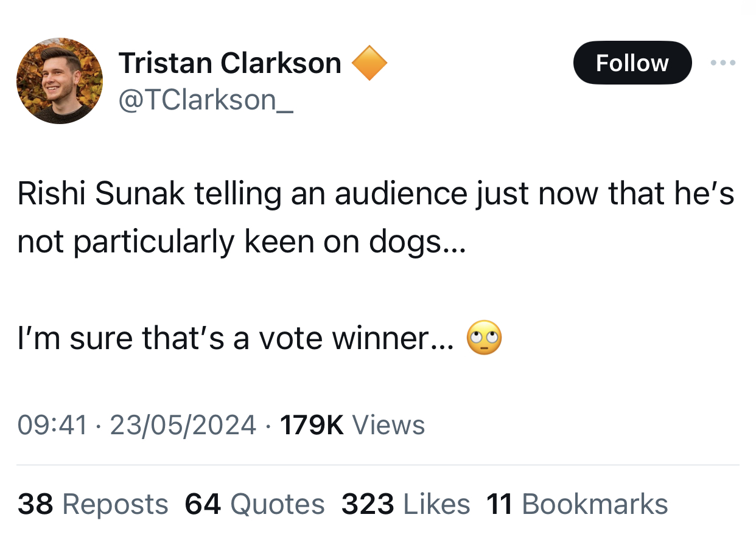Click the words "Rishi Sunak" in the tweet
This screenshot has width=756, height=534.
pos(102,193)
